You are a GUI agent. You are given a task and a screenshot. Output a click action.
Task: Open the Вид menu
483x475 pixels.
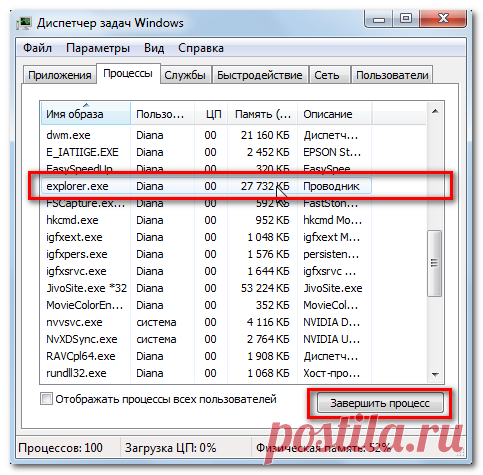coord(154,48)
